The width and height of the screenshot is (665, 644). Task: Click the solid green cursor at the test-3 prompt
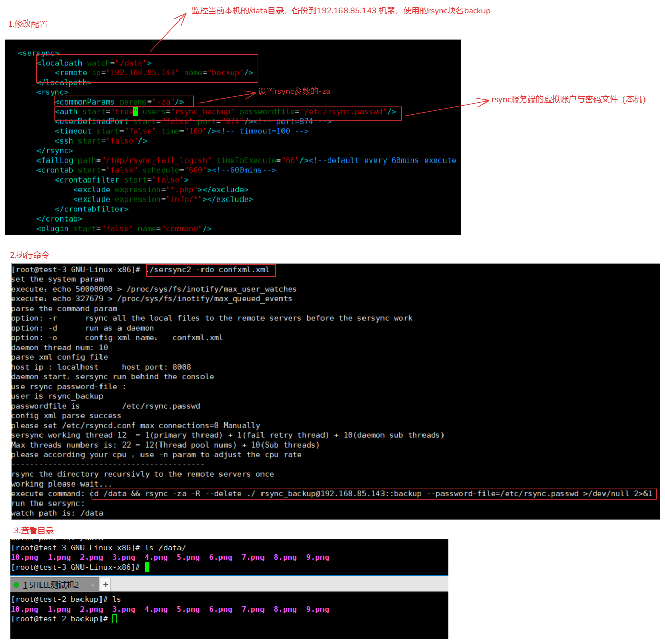pos(147,567)
